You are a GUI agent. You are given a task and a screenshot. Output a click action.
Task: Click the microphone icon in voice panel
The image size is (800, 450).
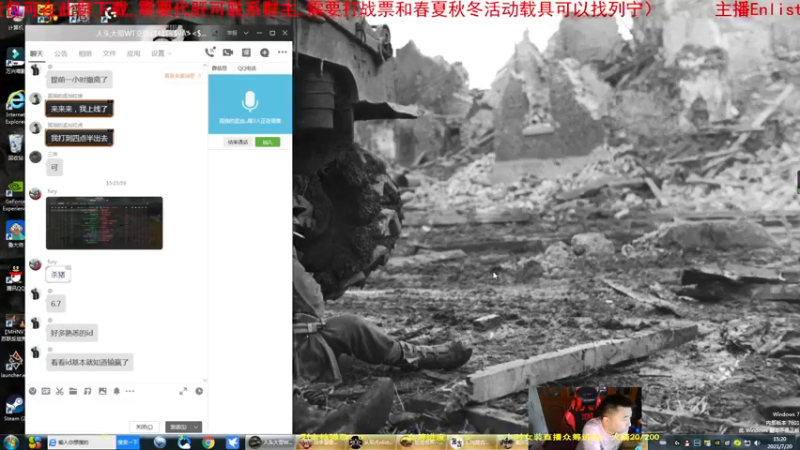[249, 101]
